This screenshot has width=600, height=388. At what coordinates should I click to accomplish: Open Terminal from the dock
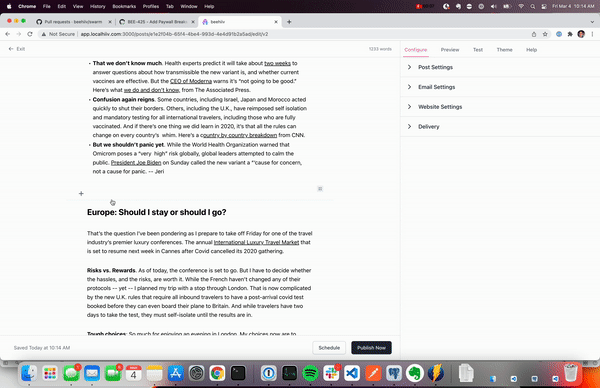238,373
